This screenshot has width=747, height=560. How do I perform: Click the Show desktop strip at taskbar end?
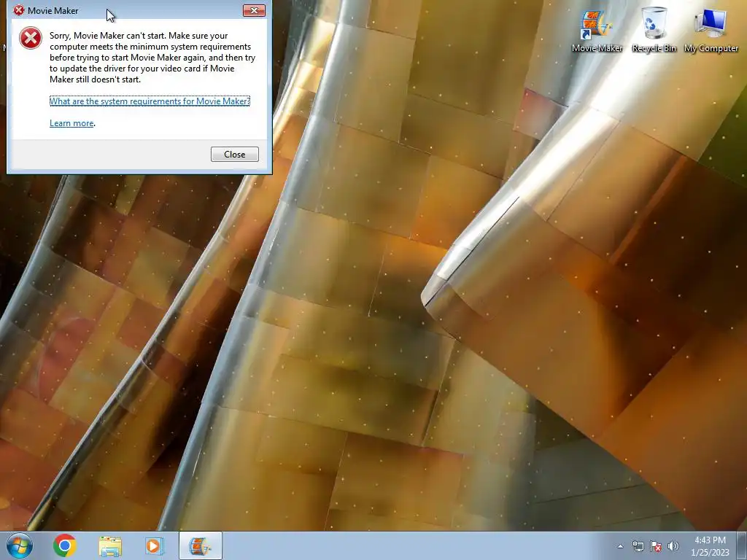click(742, 545)
